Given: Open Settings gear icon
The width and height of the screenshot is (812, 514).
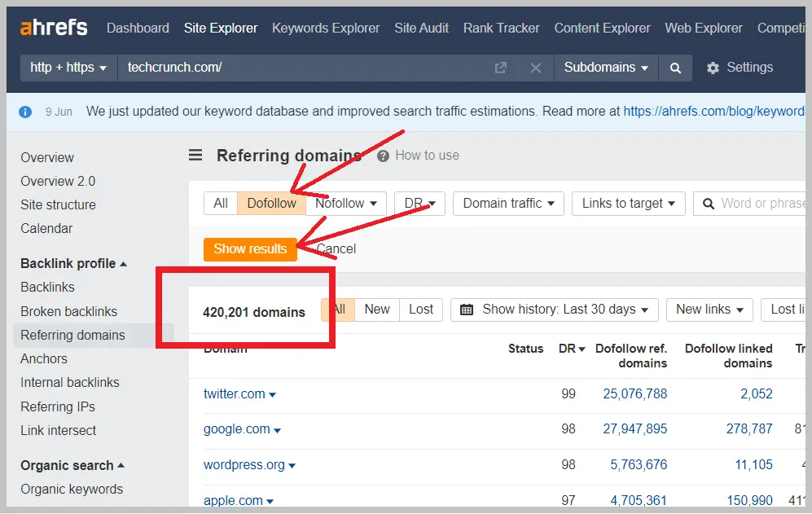Looking at the screenshot, I should click(713, 68).
